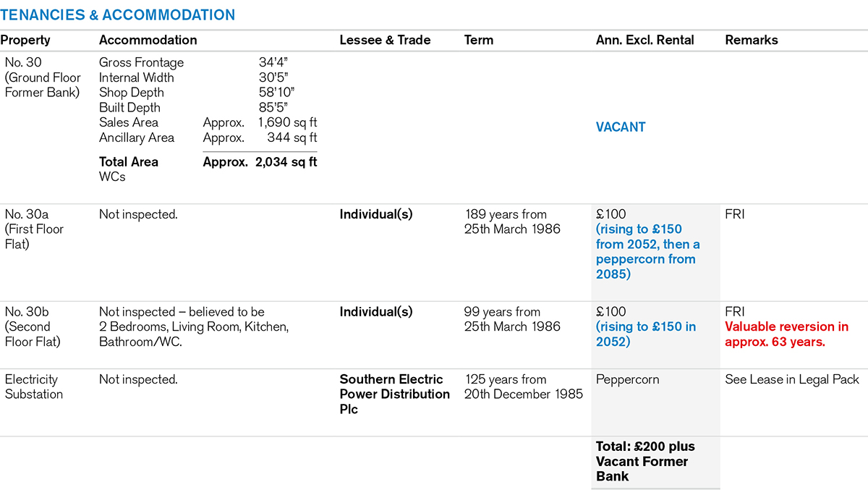Select the Electricity Substation property cell
The height and width of the screenshot is (490, 868).
point(34,386)
